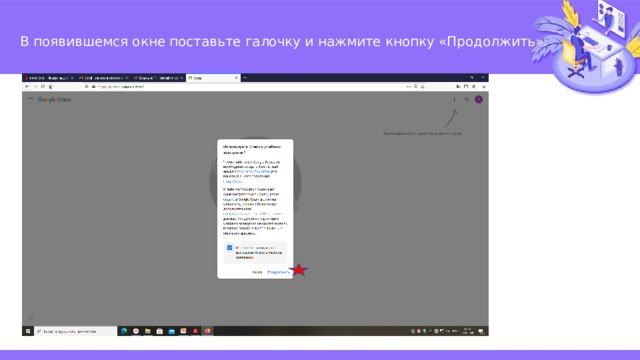Open the Mail app on the taskbar

(x=171, y=331)
